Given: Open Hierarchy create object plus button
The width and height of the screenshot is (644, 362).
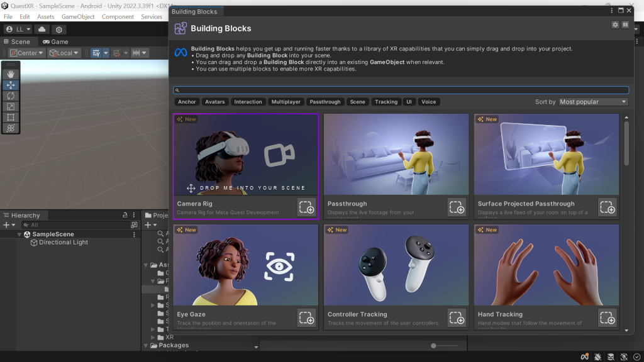Looking at the screenshot, I should point(9,225).
